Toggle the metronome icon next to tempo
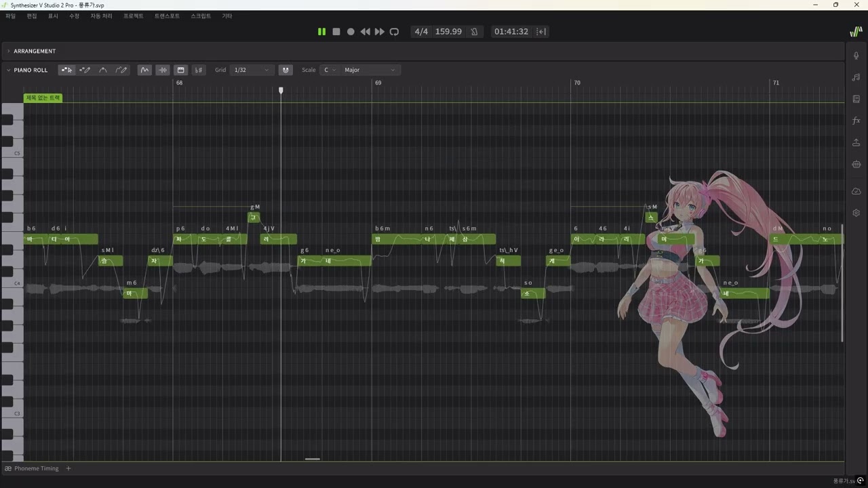This screenshot has height=488, width=868. pos(474,32)
